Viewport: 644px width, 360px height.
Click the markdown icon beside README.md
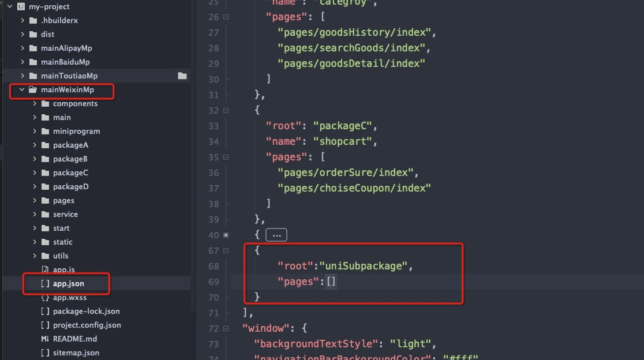click(x=45, y=339)
